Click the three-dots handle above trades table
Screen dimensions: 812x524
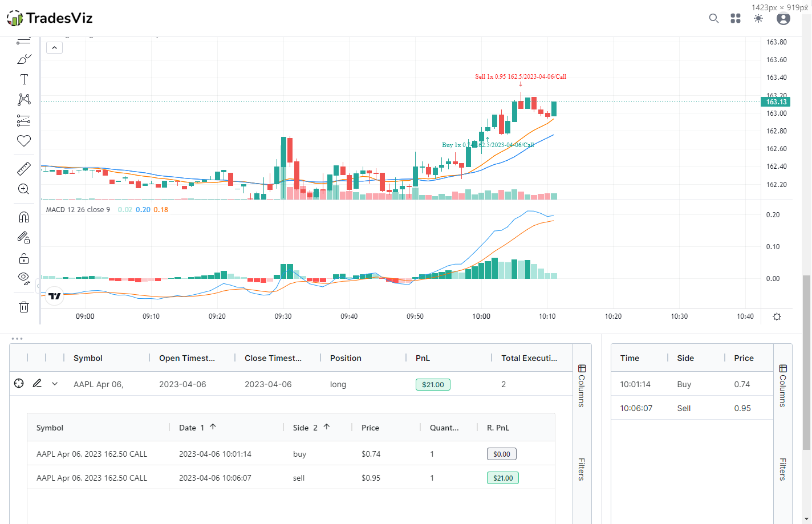pos(17,339)
